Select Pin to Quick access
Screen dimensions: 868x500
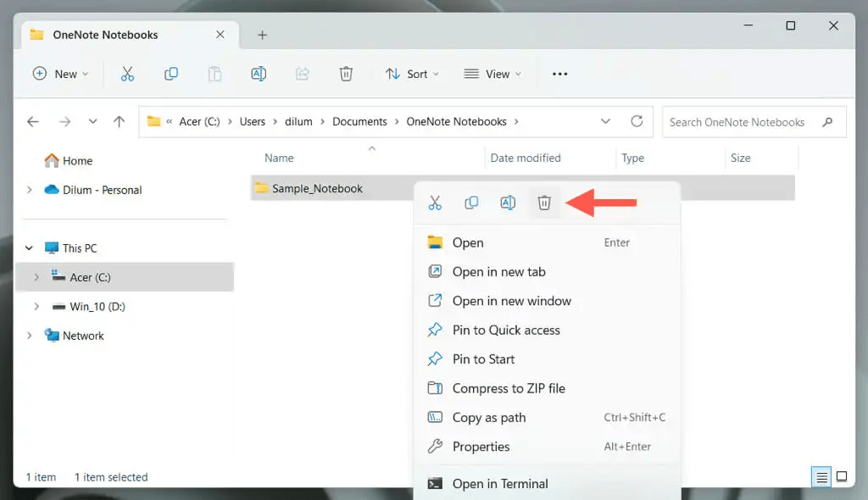pyautogui.click(x=547, y=330)
